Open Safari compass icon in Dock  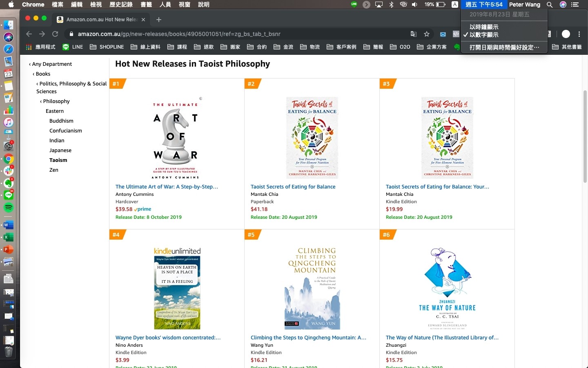pos(9,49)
